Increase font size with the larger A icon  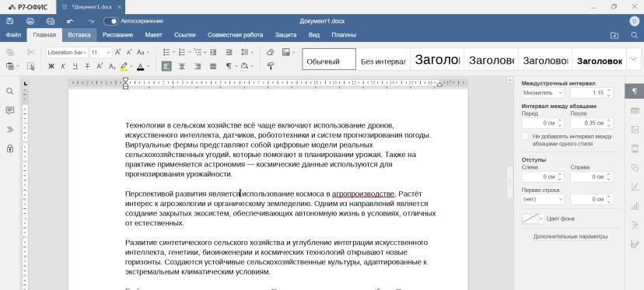[x=118, y=52]
